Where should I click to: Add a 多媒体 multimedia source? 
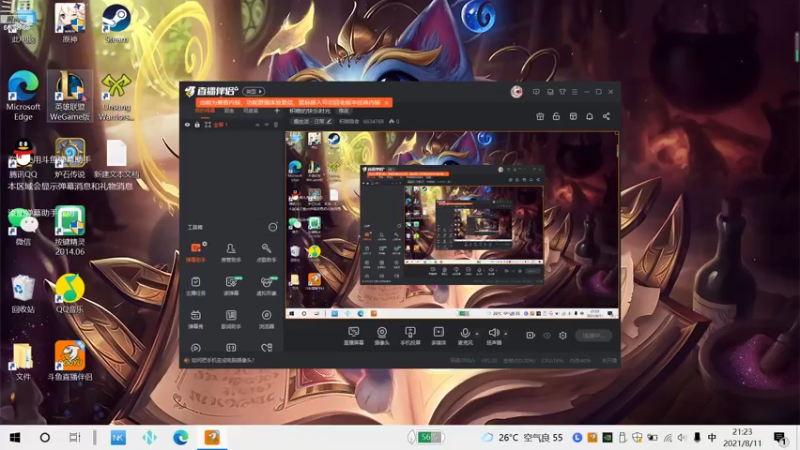click(x=438, y=336)
